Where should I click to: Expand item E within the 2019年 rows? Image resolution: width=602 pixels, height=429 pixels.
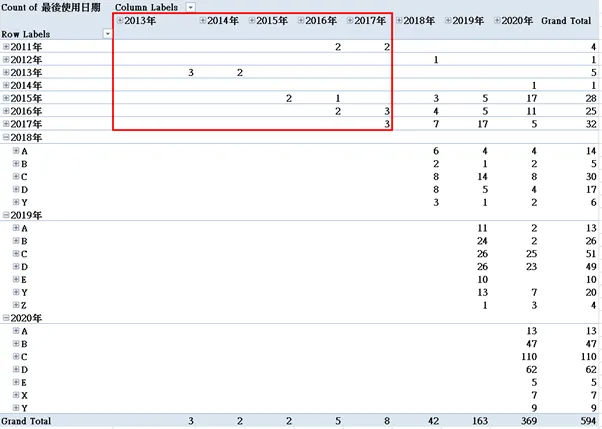click(16, 279)
